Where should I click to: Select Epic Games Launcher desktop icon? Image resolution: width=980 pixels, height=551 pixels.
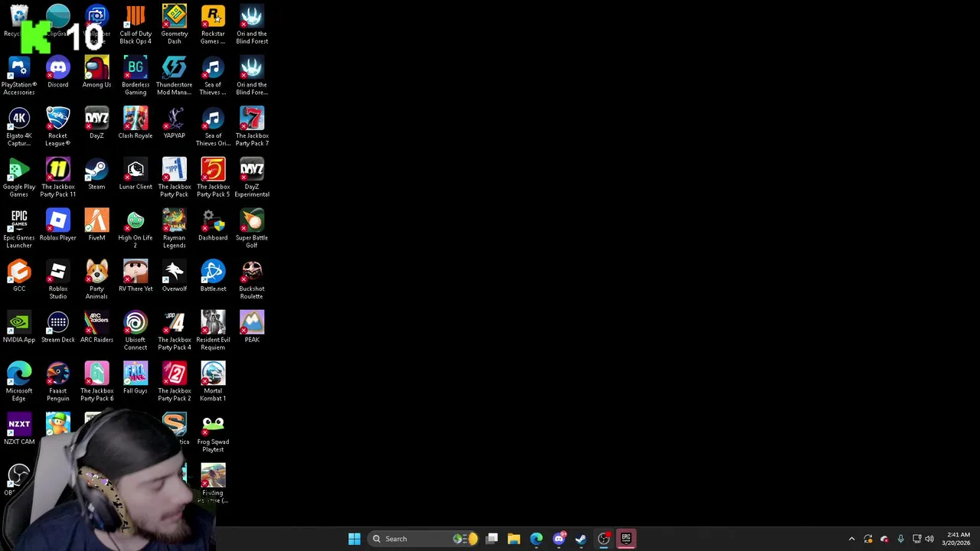point(19,229)
